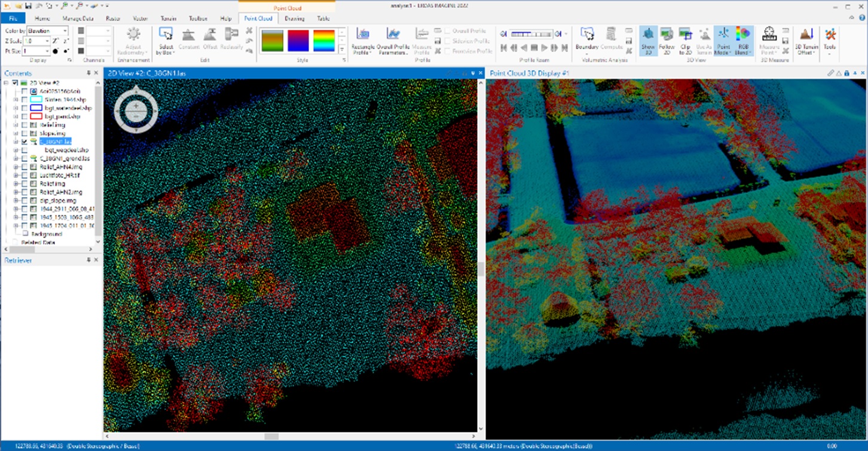Click the Measure Point tool
This screenshot has height=451, width=868.
coord(769,41)
